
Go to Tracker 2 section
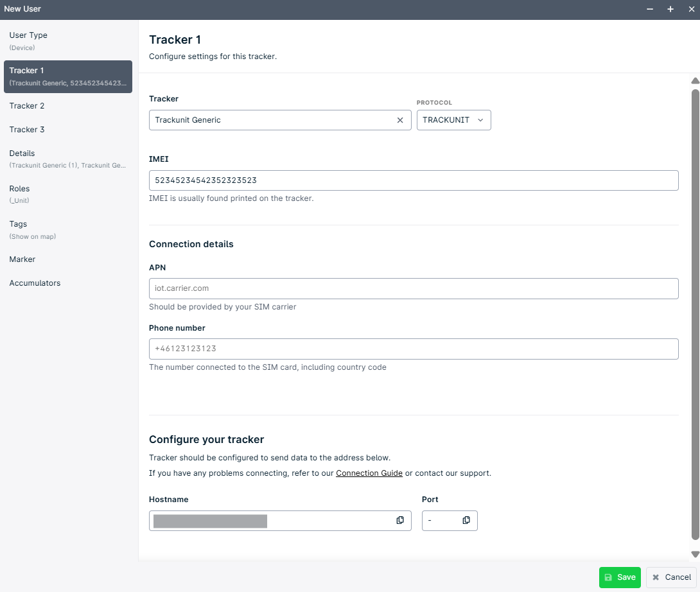68,106
